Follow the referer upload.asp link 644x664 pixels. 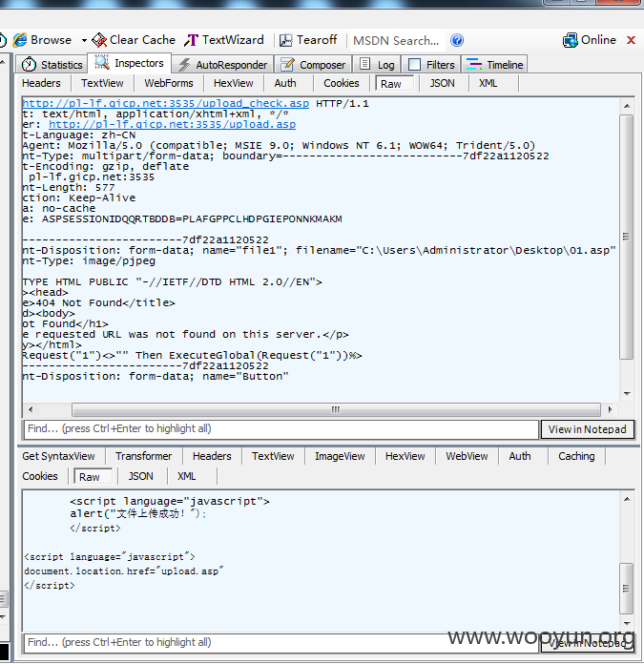coord(172,124)
